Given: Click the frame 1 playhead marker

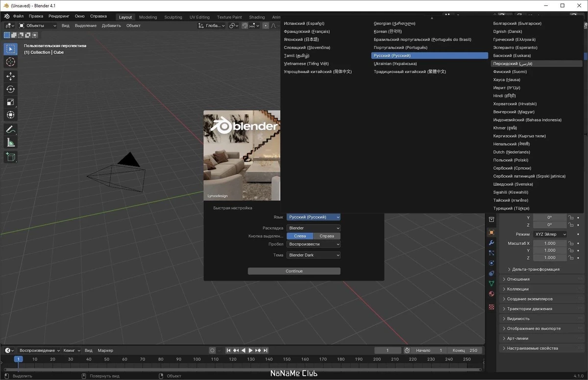Looking at the screenshot, I should (x=18, y=359).
